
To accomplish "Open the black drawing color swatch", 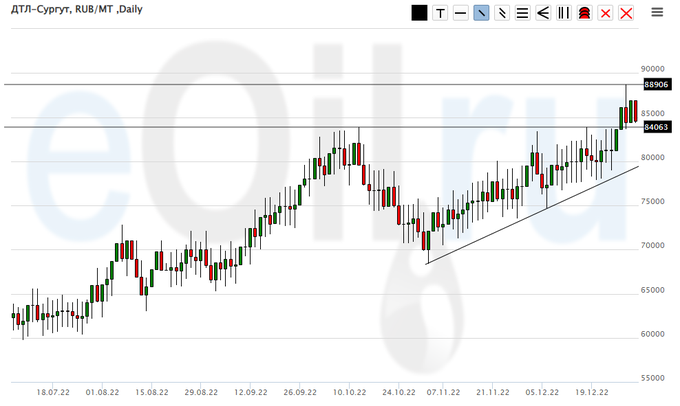I will [419, 13].
